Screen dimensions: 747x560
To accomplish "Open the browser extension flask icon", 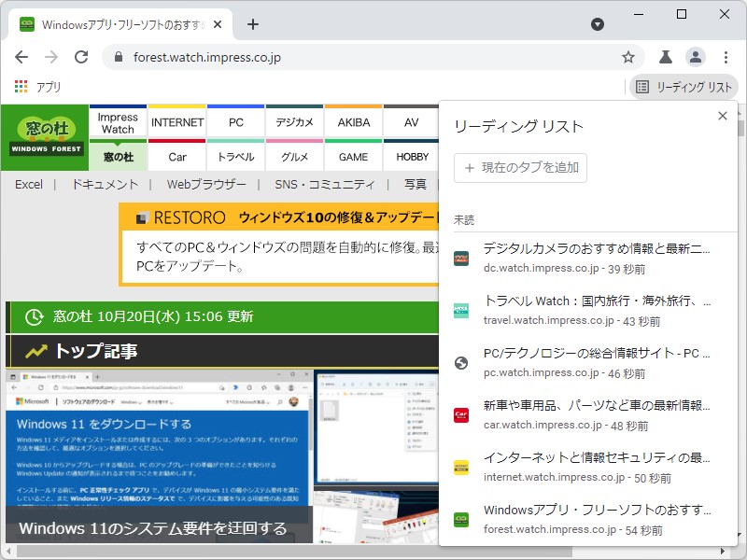I will 664,56.
